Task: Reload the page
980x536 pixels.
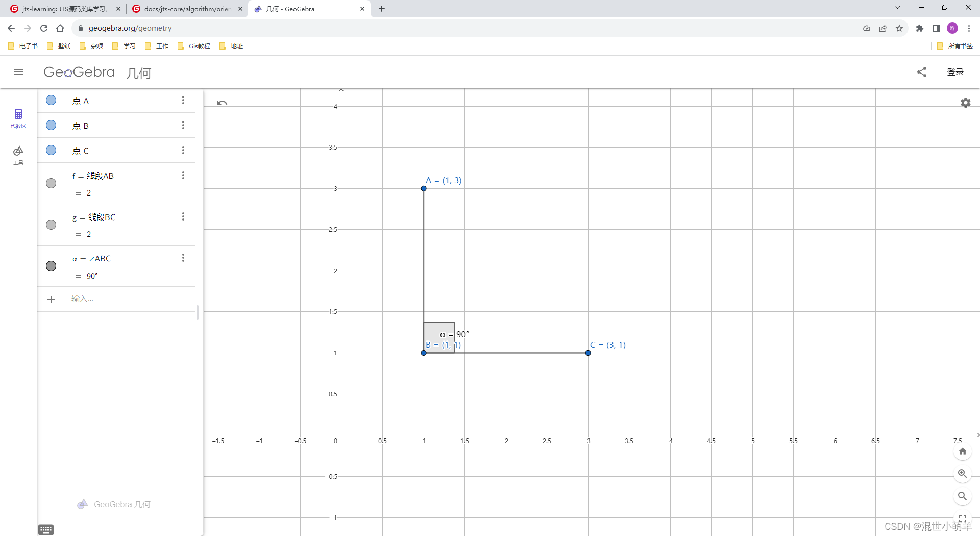Action: coord(44,28)
